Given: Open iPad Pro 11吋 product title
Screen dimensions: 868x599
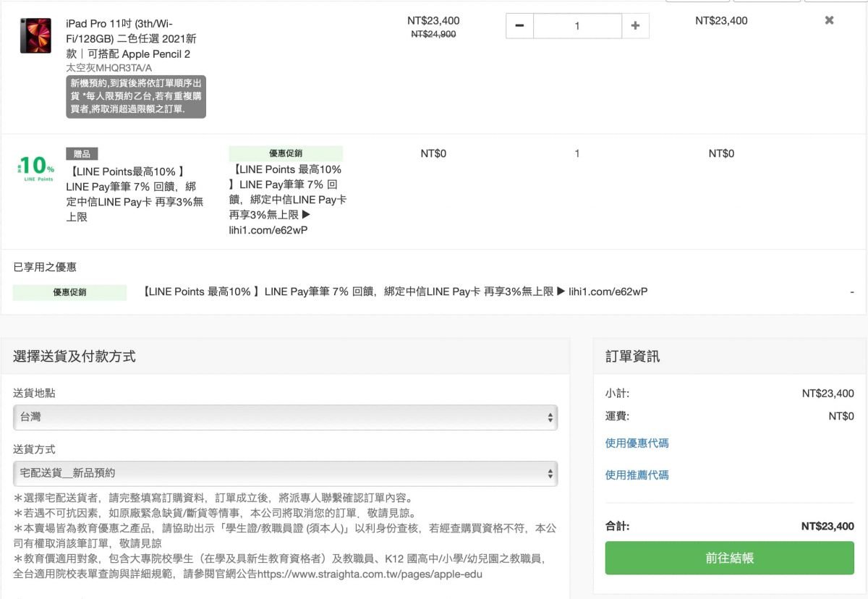Looking at the screenshot, I should click(131, 39).
